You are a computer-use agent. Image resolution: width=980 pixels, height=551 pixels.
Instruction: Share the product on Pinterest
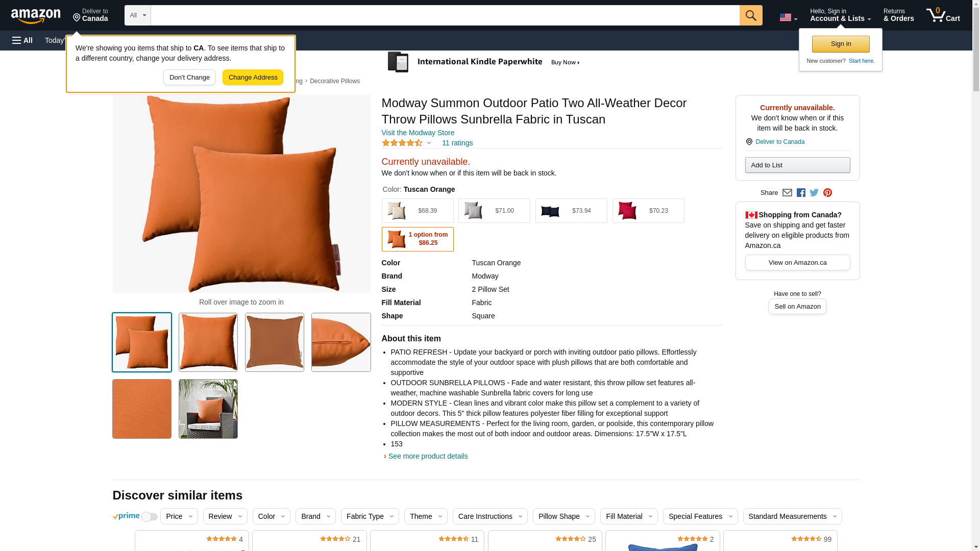(827, 193)
